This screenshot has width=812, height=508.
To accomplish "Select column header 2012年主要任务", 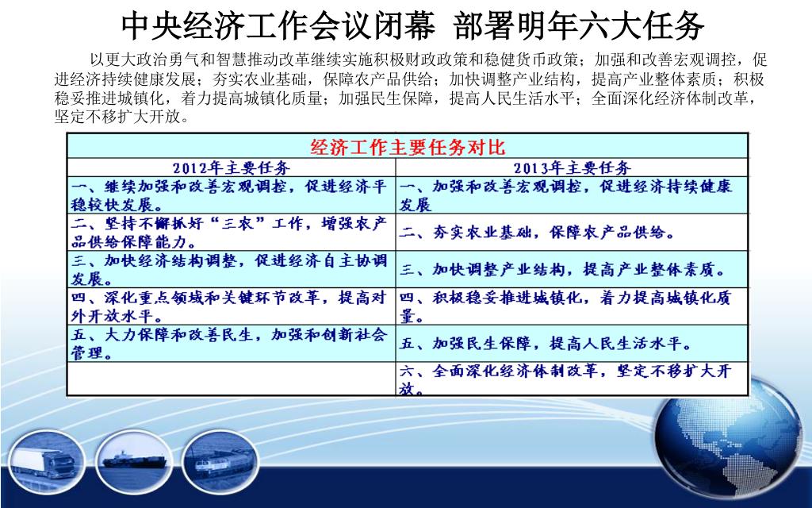I will [x=232, y=168].
